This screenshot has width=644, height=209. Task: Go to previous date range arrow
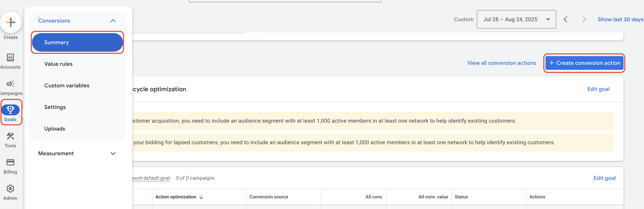(566, 19)
